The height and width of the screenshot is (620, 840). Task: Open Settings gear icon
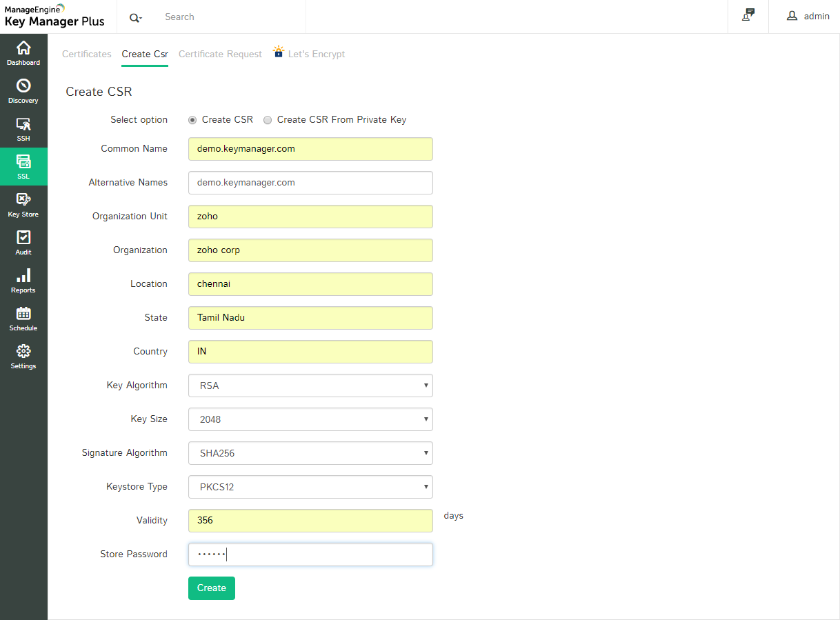(23, 352)
